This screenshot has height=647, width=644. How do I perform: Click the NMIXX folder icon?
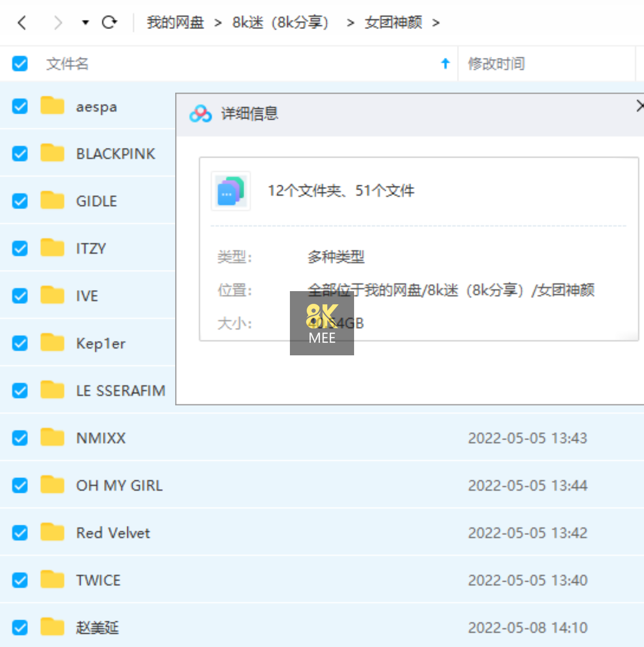[52, 437]
